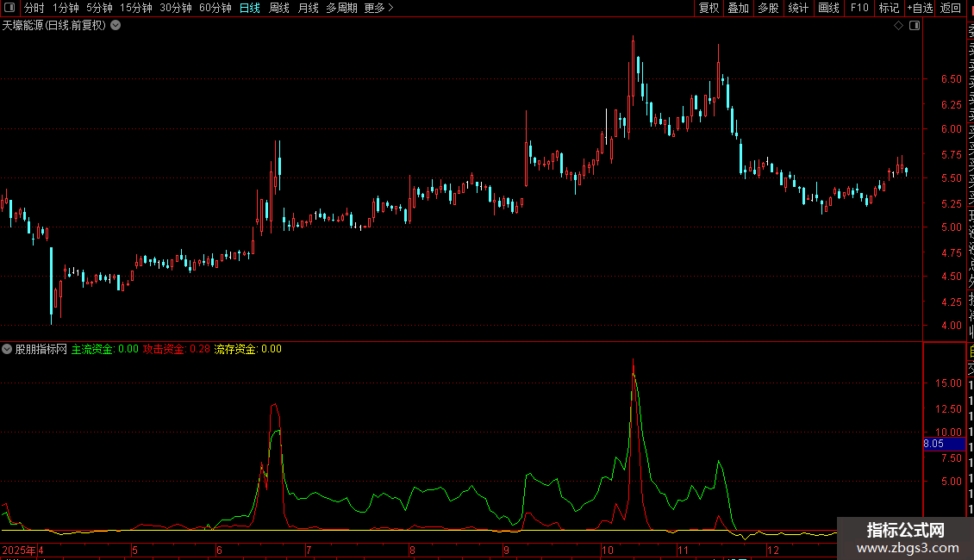The width and height of the screenshot is (974, 560).
Task: Click the 6.50 price axis label
Action: pos(951,79)
